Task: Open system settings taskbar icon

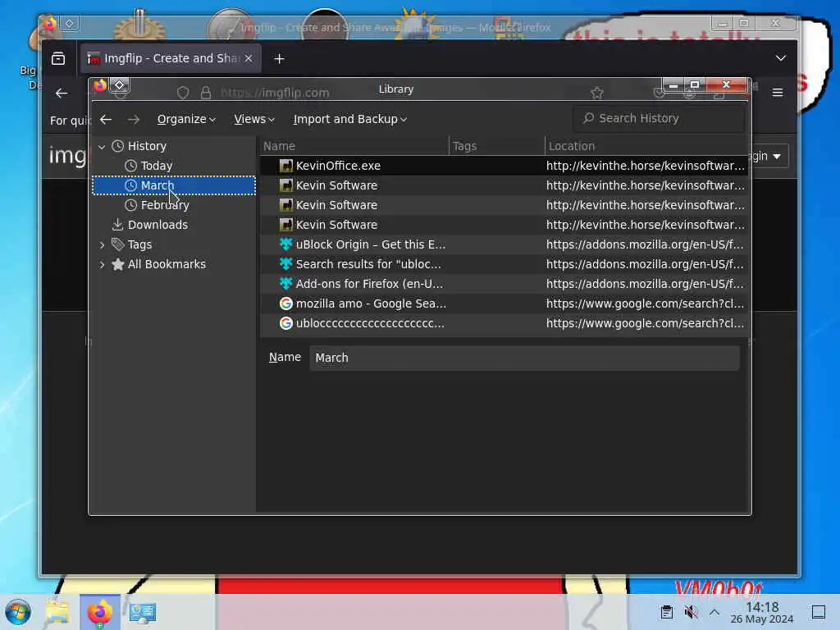Action: [x=143, y=612]
